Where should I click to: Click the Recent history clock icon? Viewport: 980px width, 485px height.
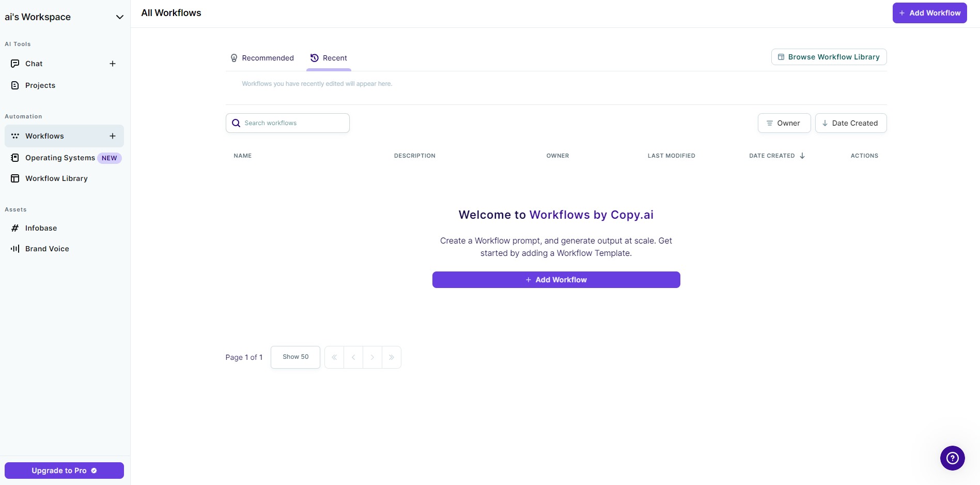pyautogui.click(x=314, y=58)
